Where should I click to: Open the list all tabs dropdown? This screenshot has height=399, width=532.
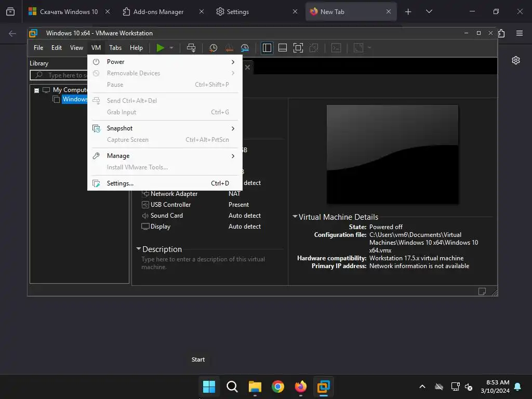pyautogui.click(x=429, y=11)
